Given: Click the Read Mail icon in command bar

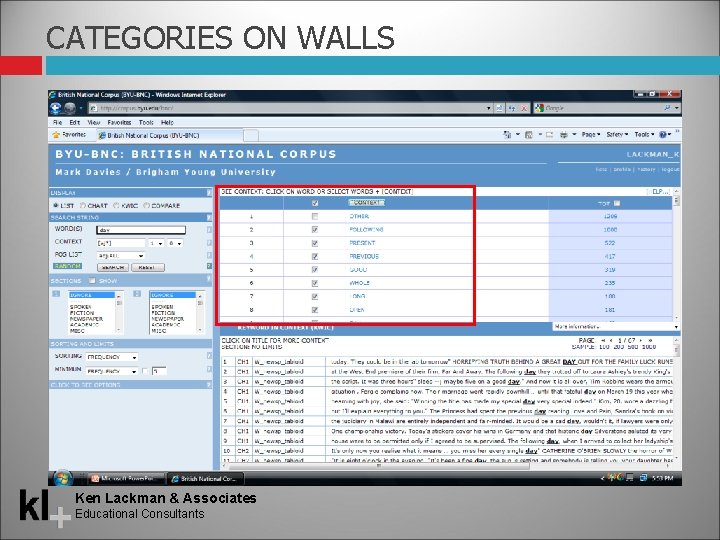Looking at the screenshot, I should pos(549,135).
